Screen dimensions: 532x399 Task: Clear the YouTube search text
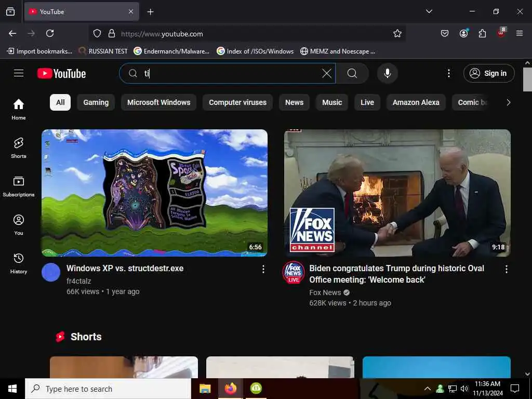(326, 73)
